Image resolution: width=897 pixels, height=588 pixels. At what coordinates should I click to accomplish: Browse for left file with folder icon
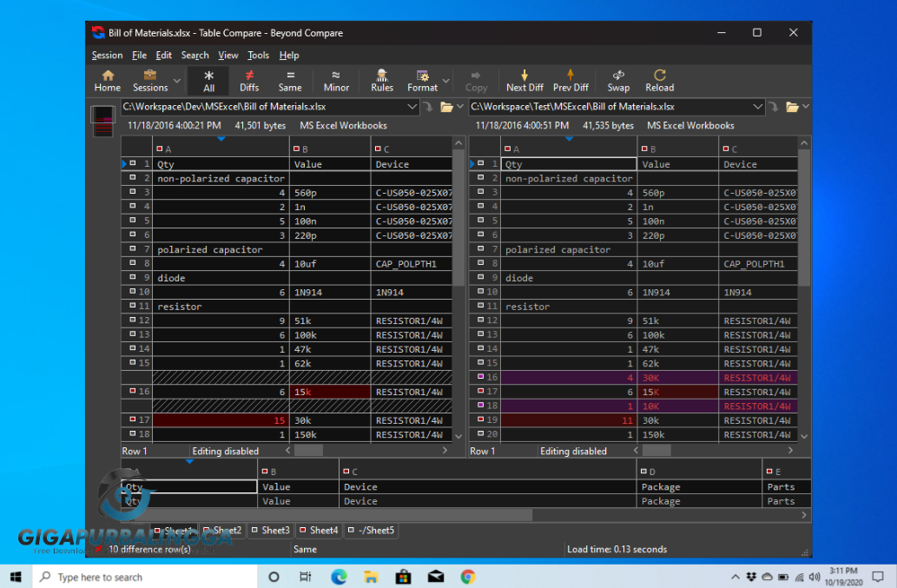point(446,107)
